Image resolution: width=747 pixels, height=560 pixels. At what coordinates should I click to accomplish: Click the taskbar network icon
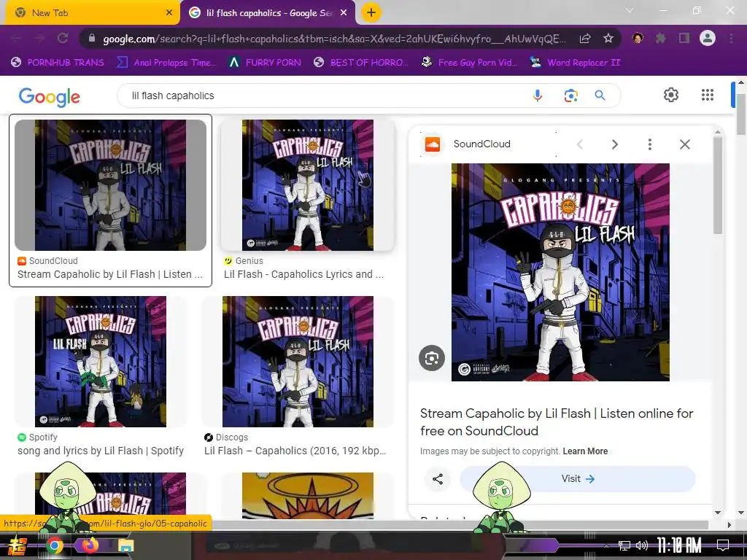[624, 545]
